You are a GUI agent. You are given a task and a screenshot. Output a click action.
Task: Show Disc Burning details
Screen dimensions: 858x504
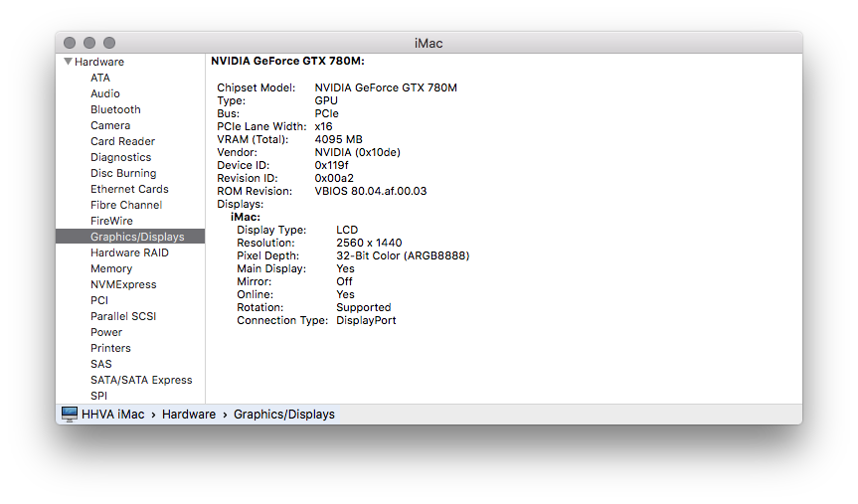click(123, 173)
